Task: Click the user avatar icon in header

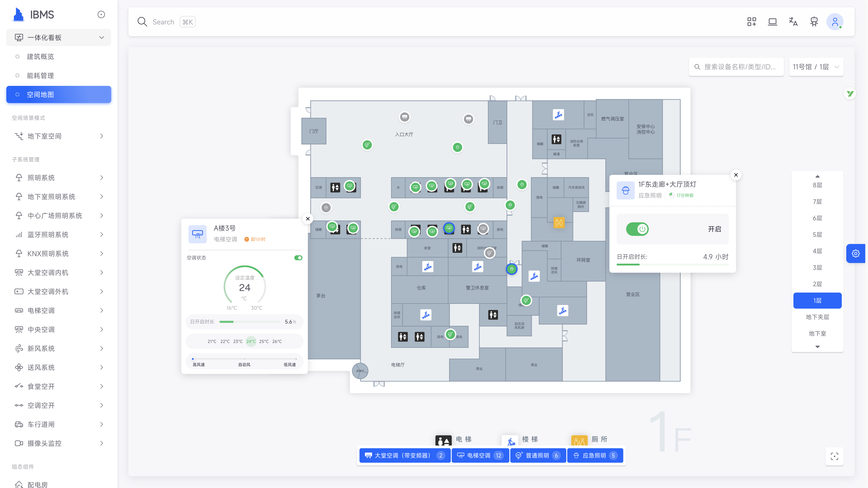Action: 835,22
